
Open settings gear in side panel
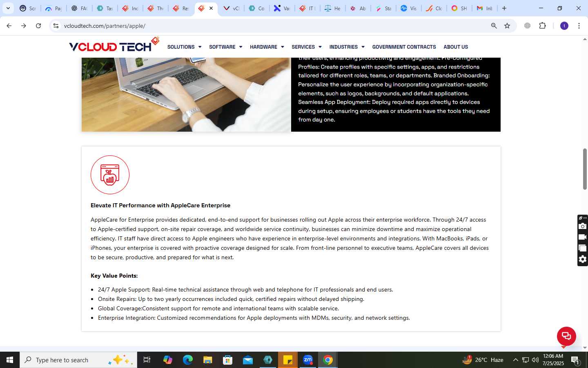point(583,259)
